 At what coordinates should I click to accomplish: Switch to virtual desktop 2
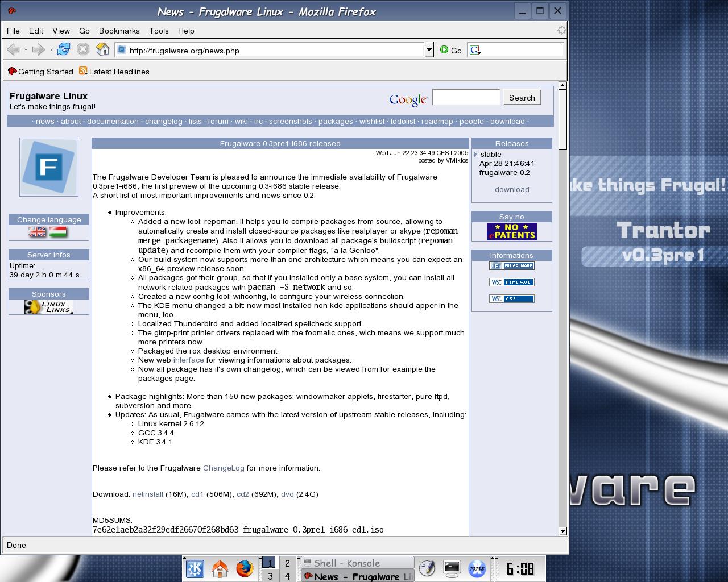[287, 563]
